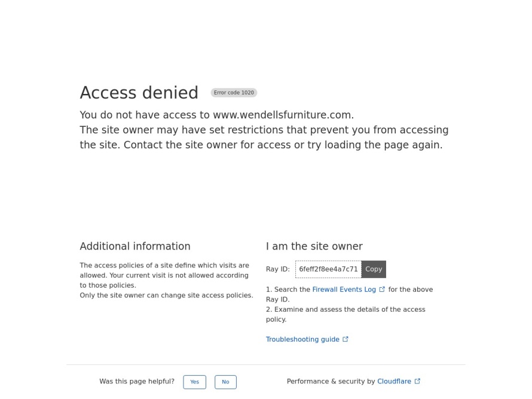Click the external-link icon next to Cloudflare
532x399 pixels.
click(x=417, y=381)
